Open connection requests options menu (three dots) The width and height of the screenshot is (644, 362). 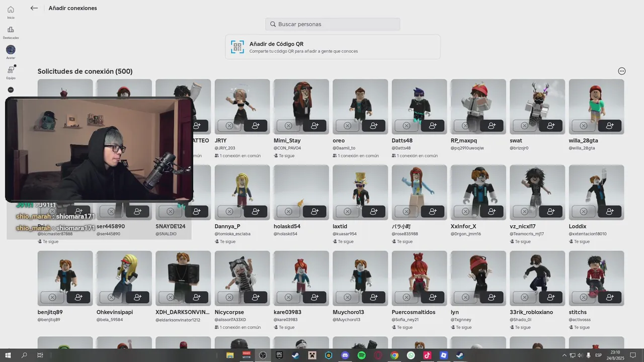[x=622, y=71]
